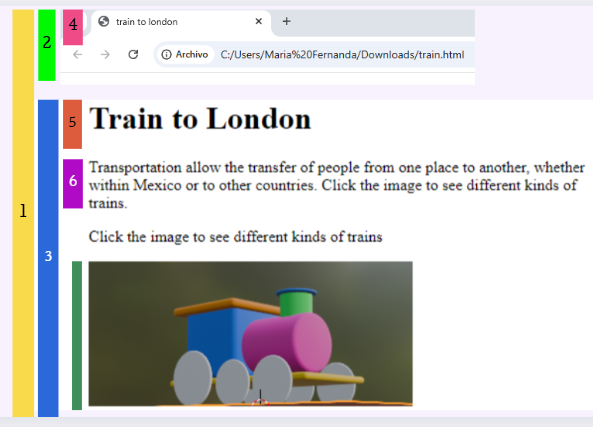
Task: Click the info icon beside Archivo
Action: click(x=166, y=54)
